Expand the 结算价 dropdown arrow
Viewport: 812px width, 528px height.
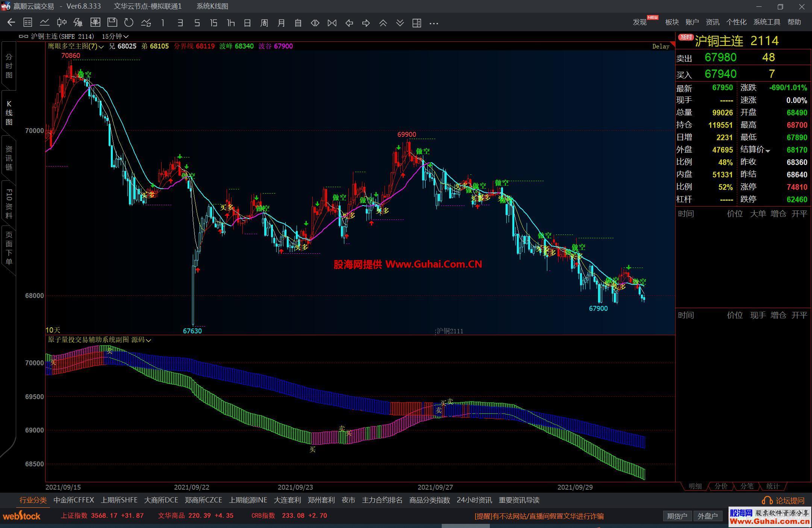[x=768, y=151]
